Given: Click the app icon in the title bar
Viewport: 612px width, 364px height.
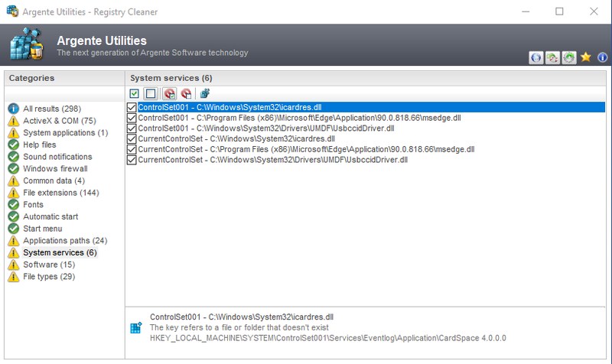Looking at the screenshot, I should pyautogui.click(x=12, y=11).
